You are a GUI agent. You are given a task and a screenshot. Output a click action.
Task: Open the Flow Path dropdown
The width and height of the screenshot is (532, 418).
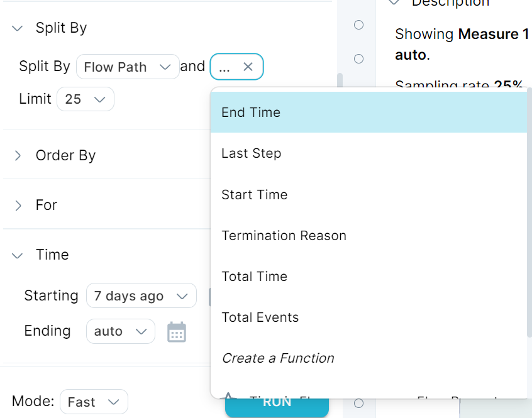click(x=128, y=67)
